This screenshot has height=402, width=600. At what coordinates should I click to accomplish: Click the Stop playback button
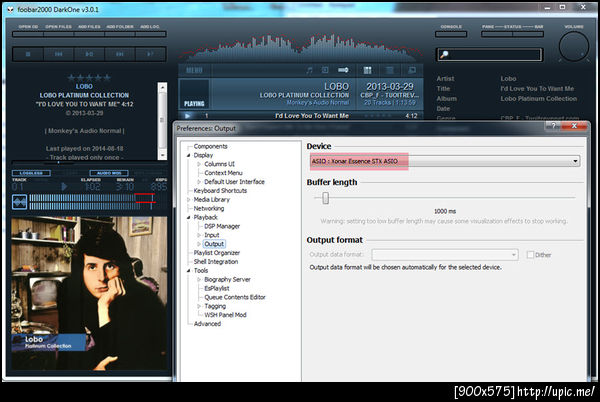point(28,54)
